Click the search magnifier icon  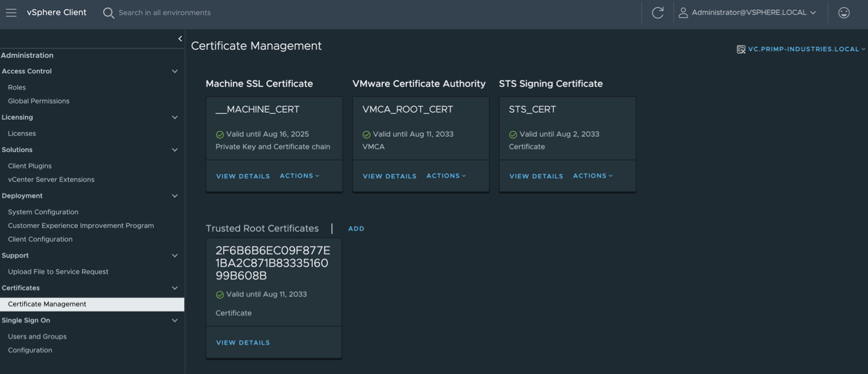click(109, 12)
